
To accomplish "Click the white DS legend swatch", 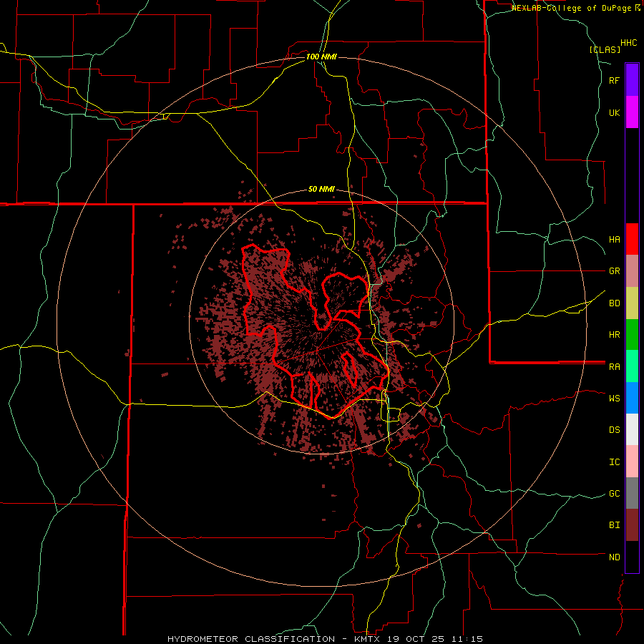I will [632, 429].
